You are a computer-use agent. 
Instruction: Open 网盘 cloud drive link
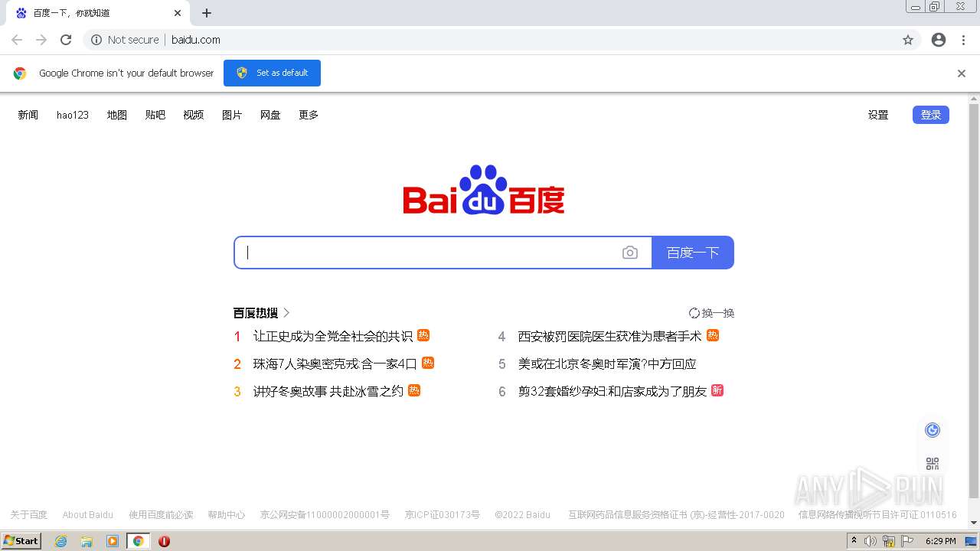coord(270,115)
